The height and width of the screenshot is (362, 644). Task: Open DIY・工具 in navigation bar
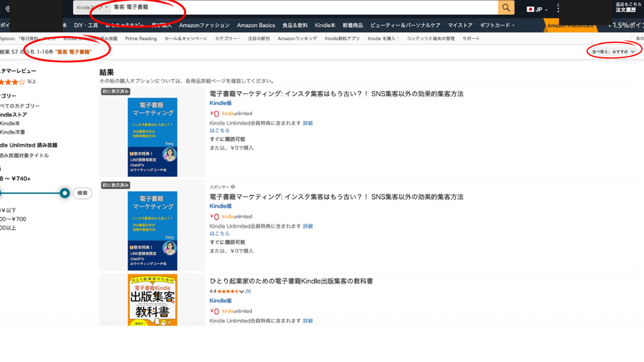pyautogui.click(x=86, y=25)
